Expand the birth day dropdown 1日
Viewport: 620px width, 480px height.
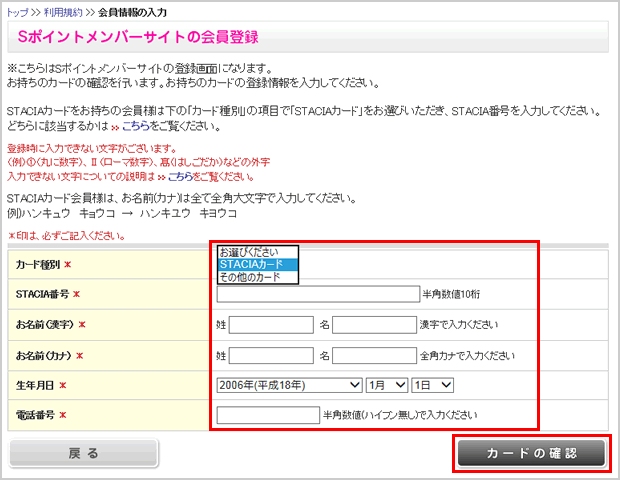pos(433,385)
